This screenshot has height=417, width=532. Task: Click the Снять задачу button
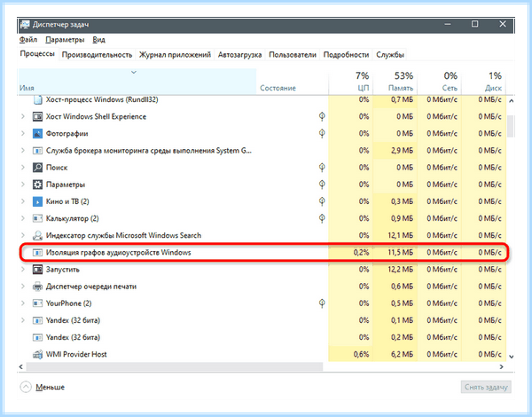pos(486,387)
